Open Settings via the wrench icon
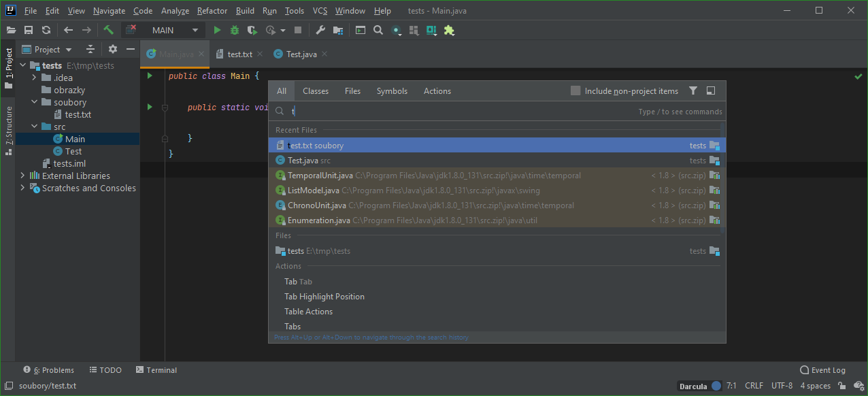 [x=319, y=30]
